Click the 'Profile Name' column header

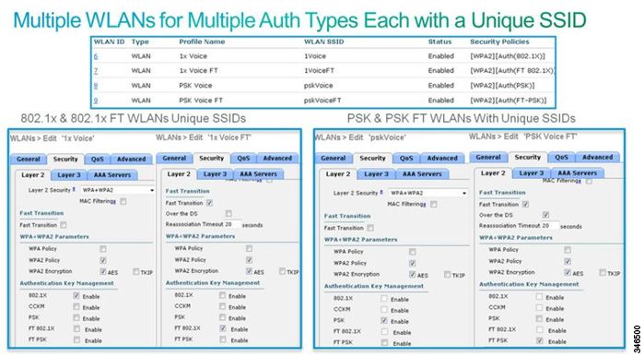(202, 42)
